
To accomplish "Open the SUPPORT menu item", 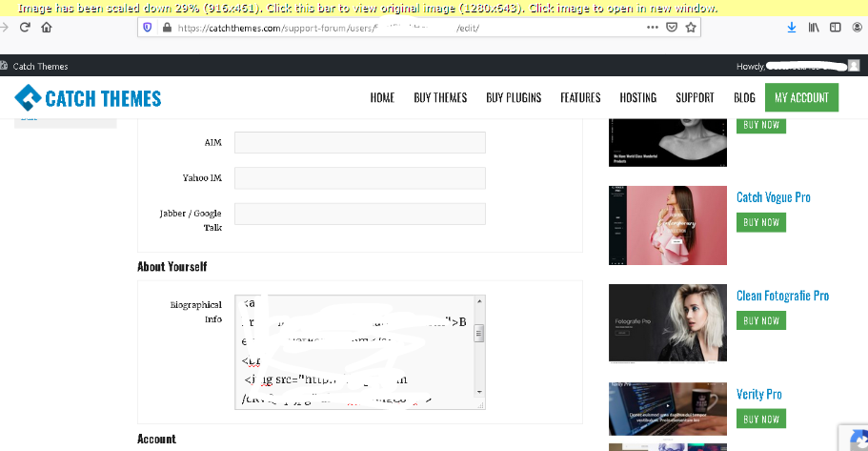I will [x=695, y=98].
